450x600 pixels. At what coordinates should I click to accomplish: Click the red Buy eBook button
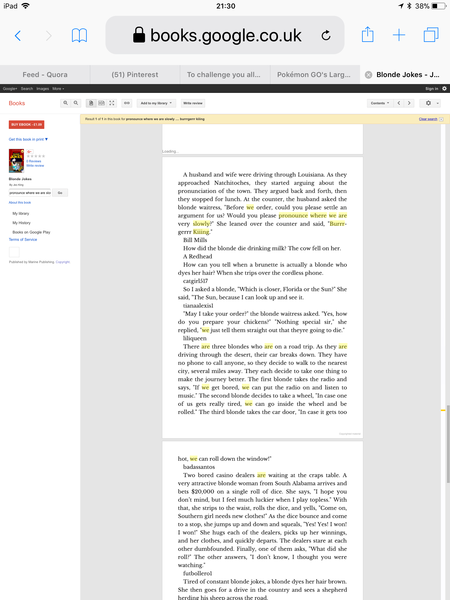tap(26, 124)
